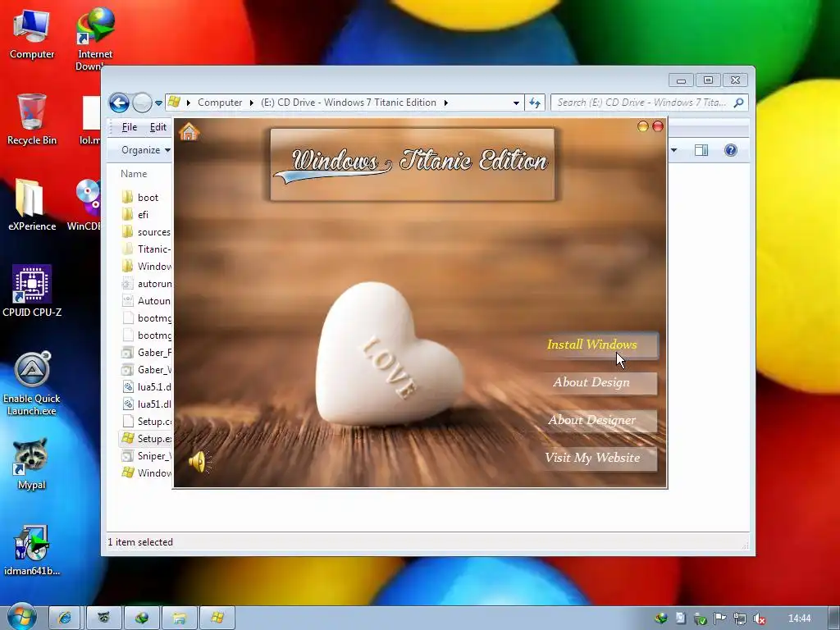Screen dimensions: 840x630
Task: Click the Windows setup taskbar button
Action: 217,619
